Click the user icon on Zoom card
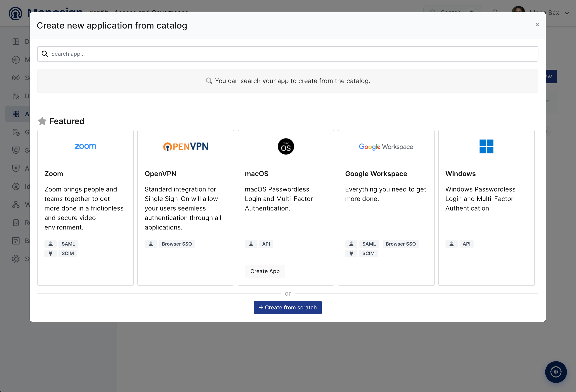 pyautogui.click(x=51, y=244)
